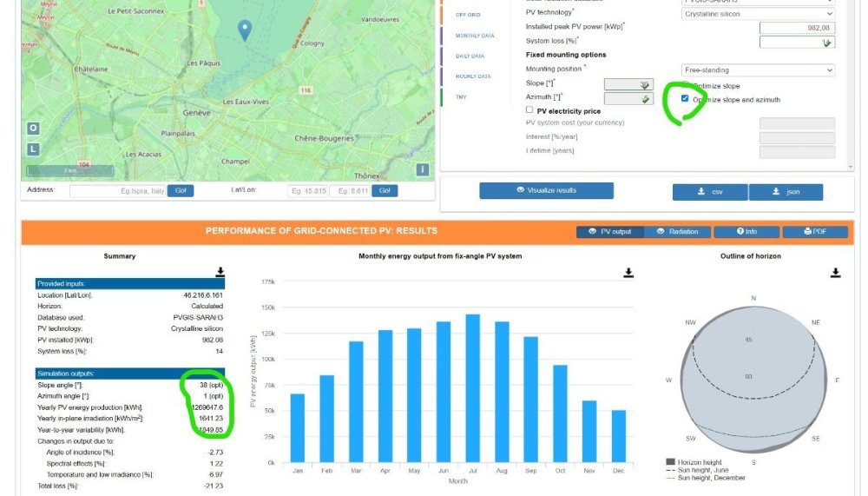Download the Summary panel data
Image resolution: width=868 pixels, height=496 pixels.
(220, 273)
